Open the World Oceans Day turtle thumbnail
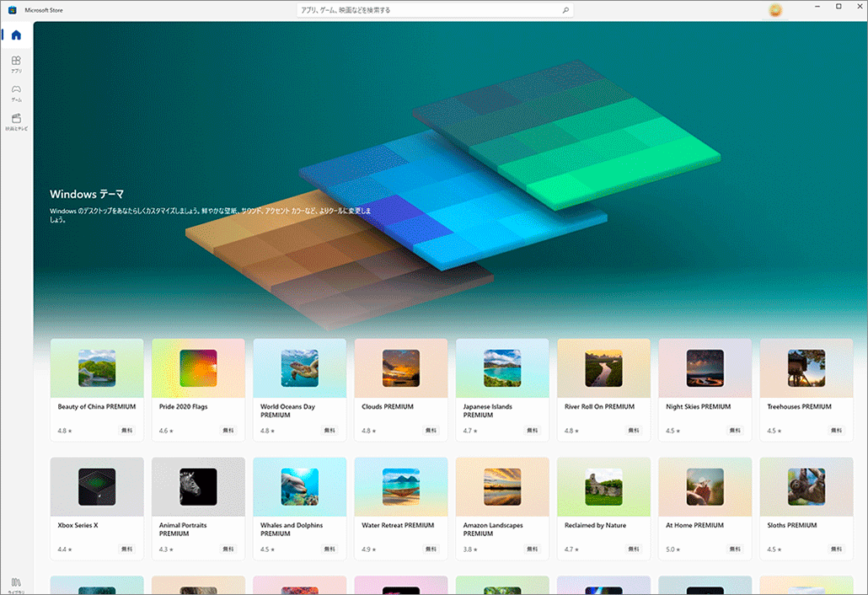This screenshot has width=868, height=595. (299, 368)
